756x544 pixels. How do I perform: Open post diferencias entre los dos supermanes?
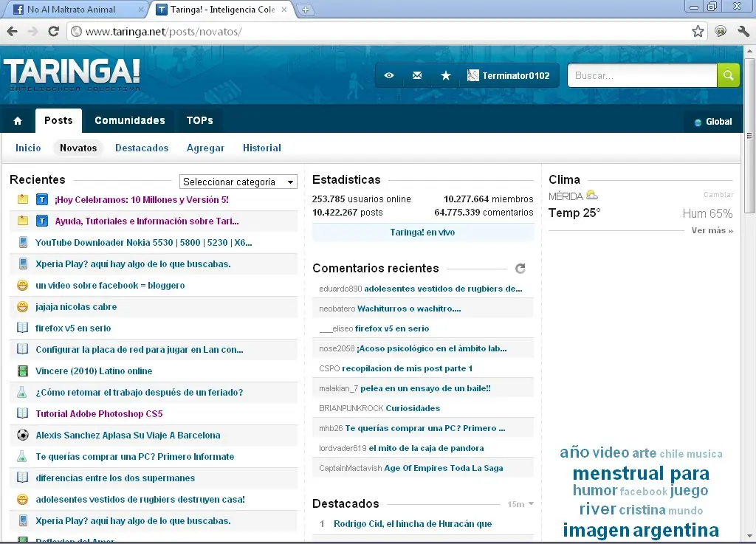pyautogui.click(x=115, y=478)
